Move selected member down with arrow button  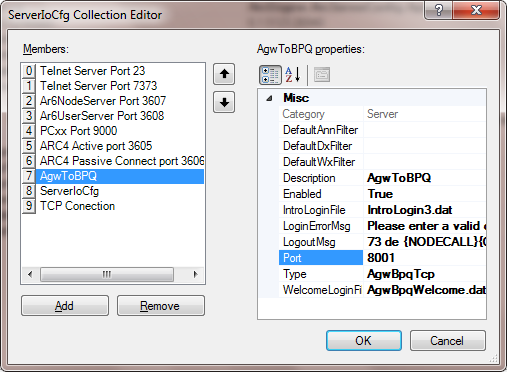tap(224, 102)
